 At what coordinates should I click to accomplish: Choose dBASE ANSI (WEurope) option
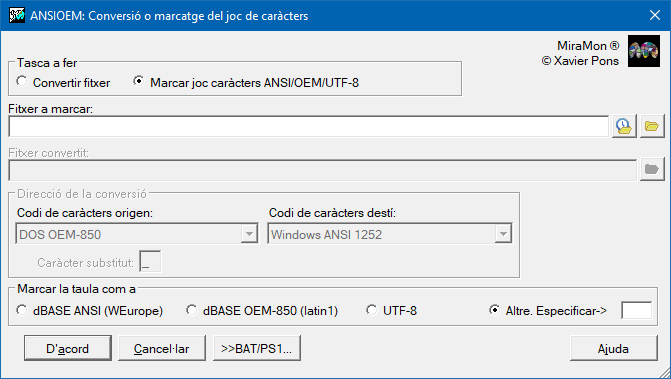(x=89, y=311)
